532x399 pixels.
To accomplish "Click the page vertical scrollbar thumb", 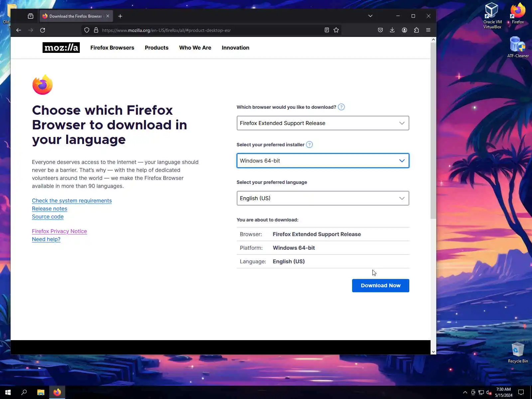I will [x=433, y=131].
